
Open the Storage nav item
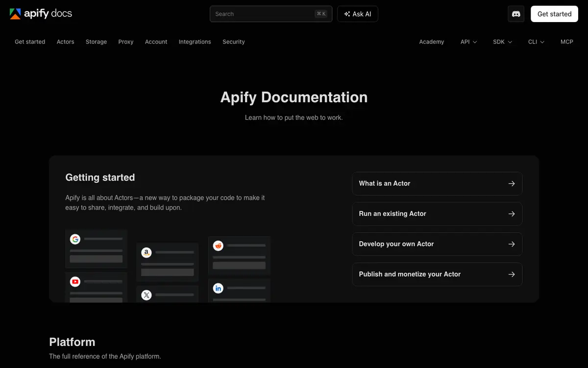click(x=96, y=42)
